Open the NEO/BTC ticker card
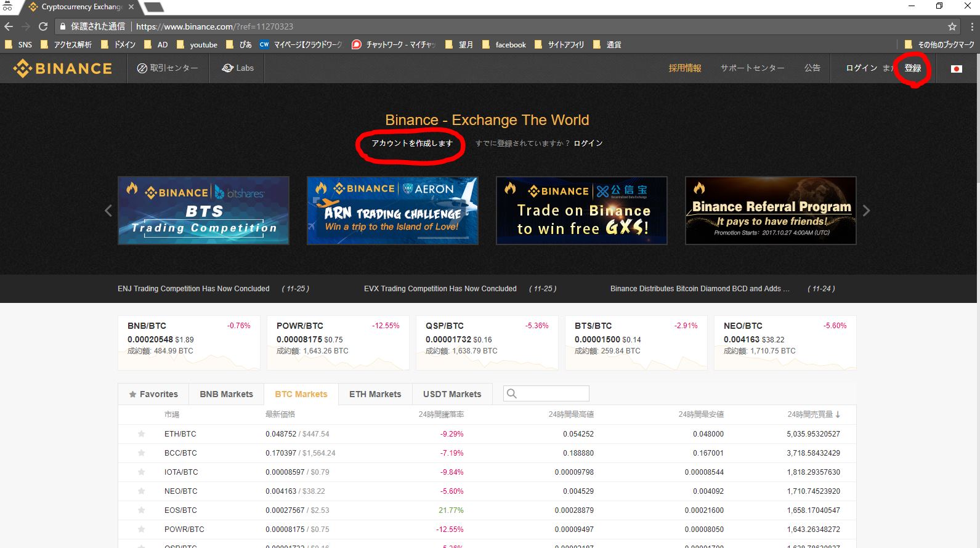The image size is (980, 548). [785, 343]
